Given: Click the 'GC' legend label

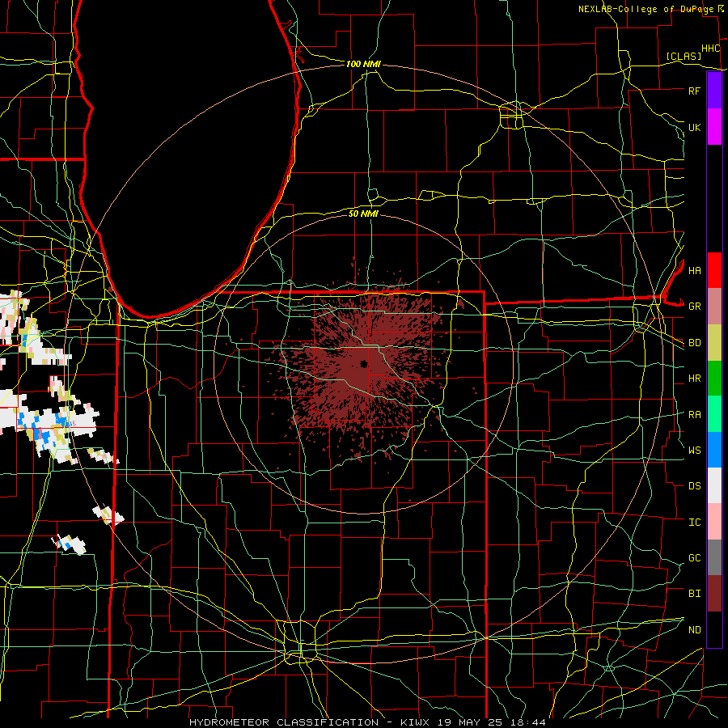Looking at the screenshot, I should coord(694,558).
